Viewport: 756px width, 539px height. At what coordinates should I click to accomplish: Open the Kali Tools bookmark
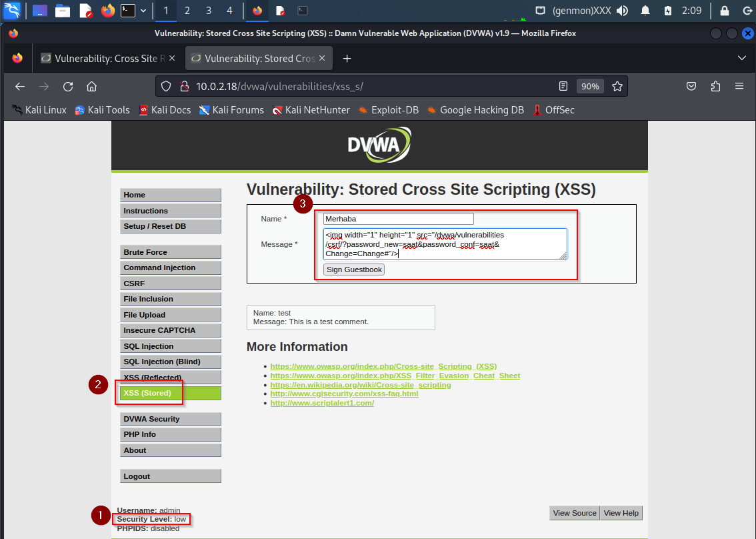point(102,110)
